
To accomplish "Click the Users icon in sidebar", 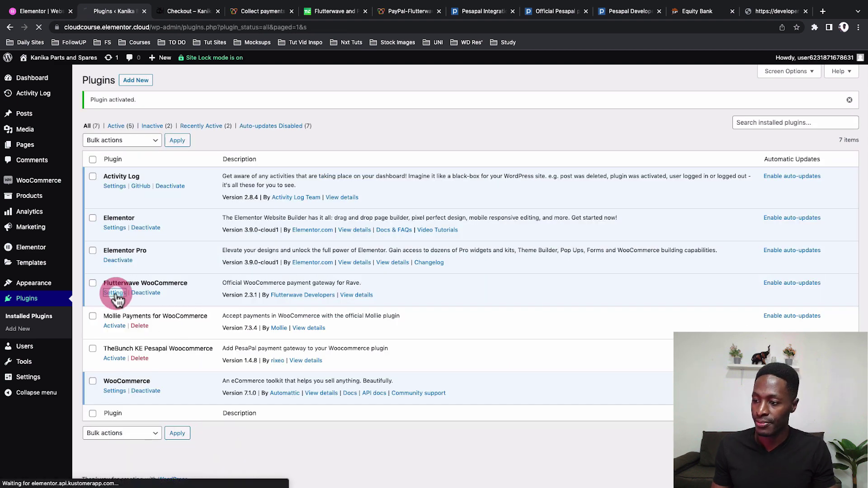I will click(8, 346).
